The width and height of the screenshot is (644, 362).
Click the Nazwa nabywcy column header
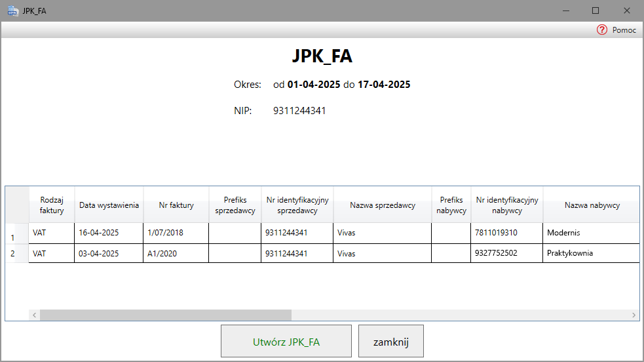coord(592,205)
